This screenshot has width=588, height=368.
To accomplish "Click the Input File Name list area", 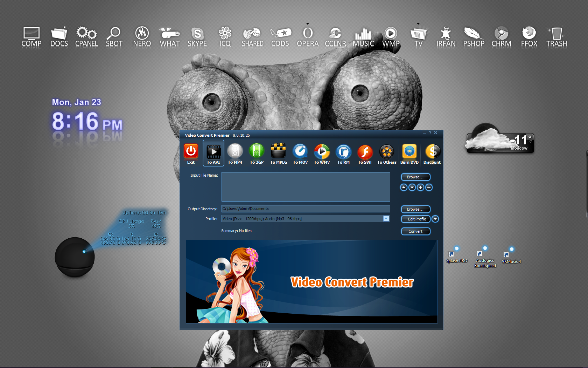I will tap(306, 187).
